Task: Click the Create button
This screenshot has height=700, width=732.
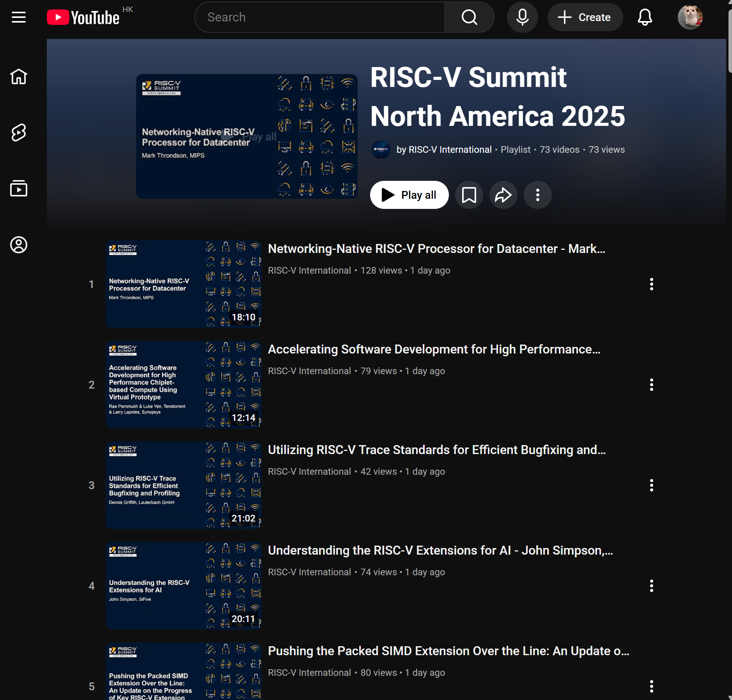Action: tap(585, 17)
